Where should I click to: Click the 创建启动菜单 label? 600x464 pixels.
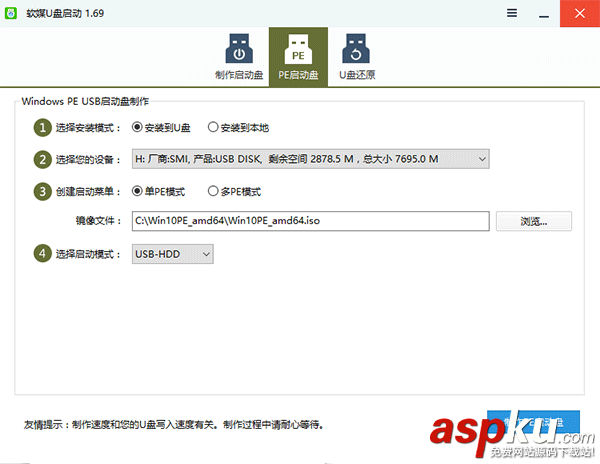point(88,191)
